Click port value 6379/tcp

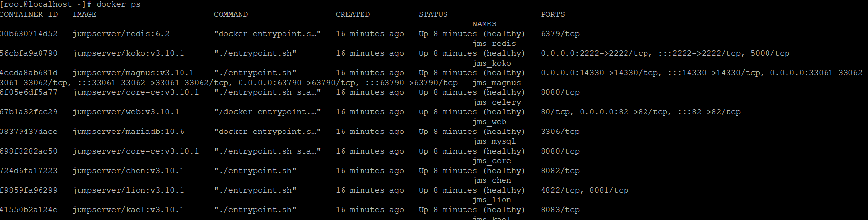tap(560, 34)
